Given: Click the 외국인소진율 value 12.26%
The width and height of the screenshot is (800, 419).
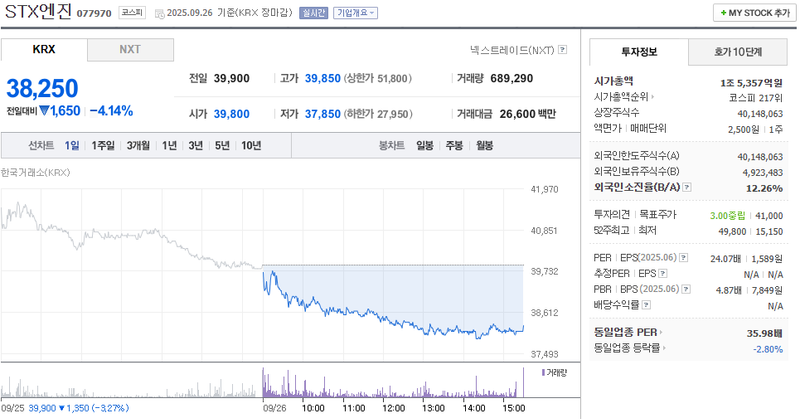Looking at the screenshot, I should point(764,188).
